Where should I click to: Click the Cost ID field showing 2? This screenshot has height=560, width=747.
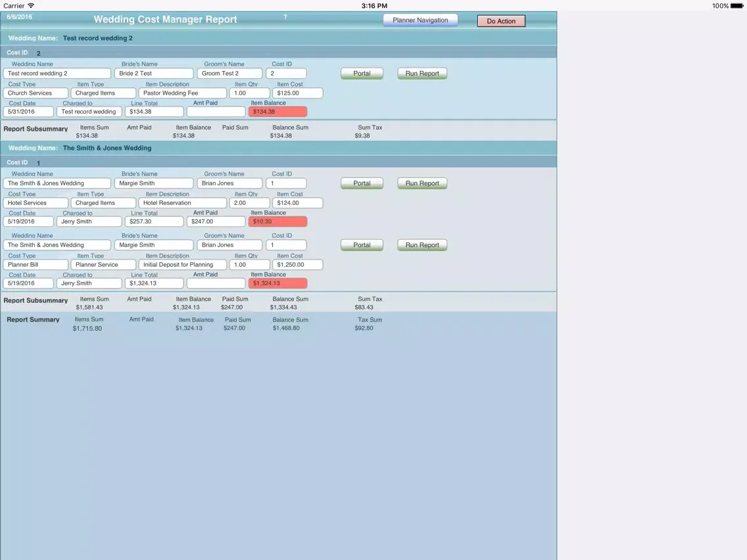pos(286,74)
